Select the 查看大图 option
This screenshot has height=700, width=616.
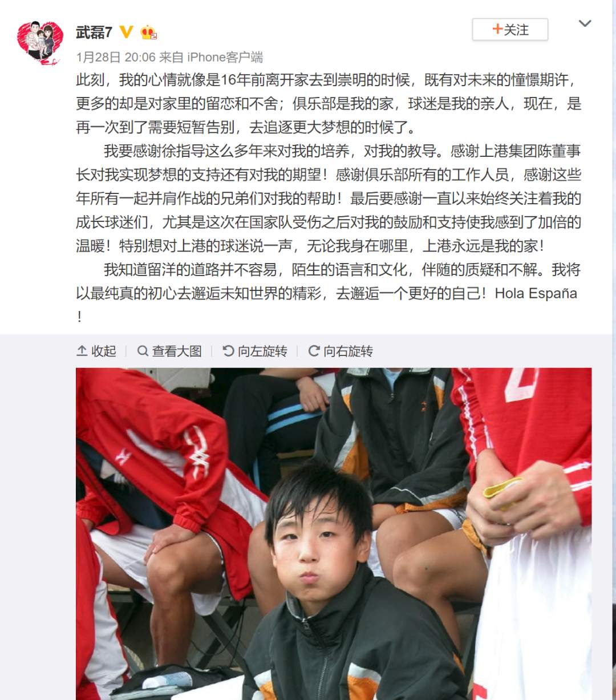tap(177, 351)
